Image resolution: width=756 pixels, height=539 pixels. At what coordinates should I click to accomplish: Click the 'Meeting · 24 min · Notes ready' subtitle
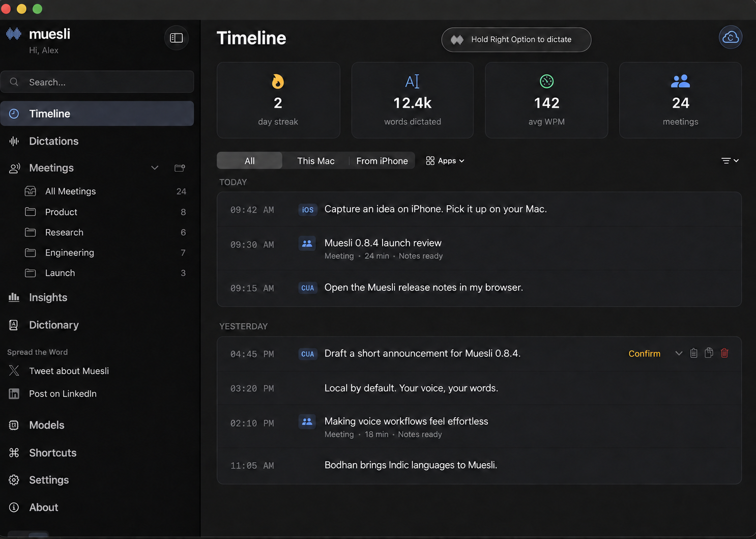click(x=384, y=256)
